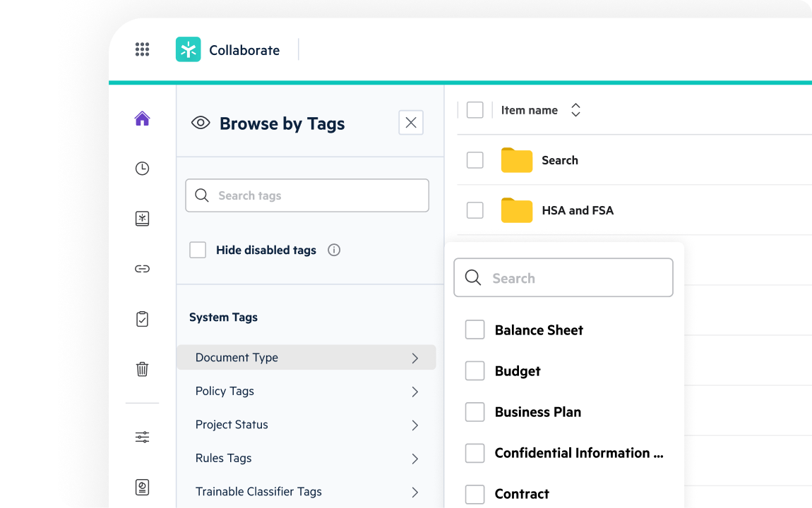Tick the Contract checkbox
Screen dimensions: 812x508
475,494
